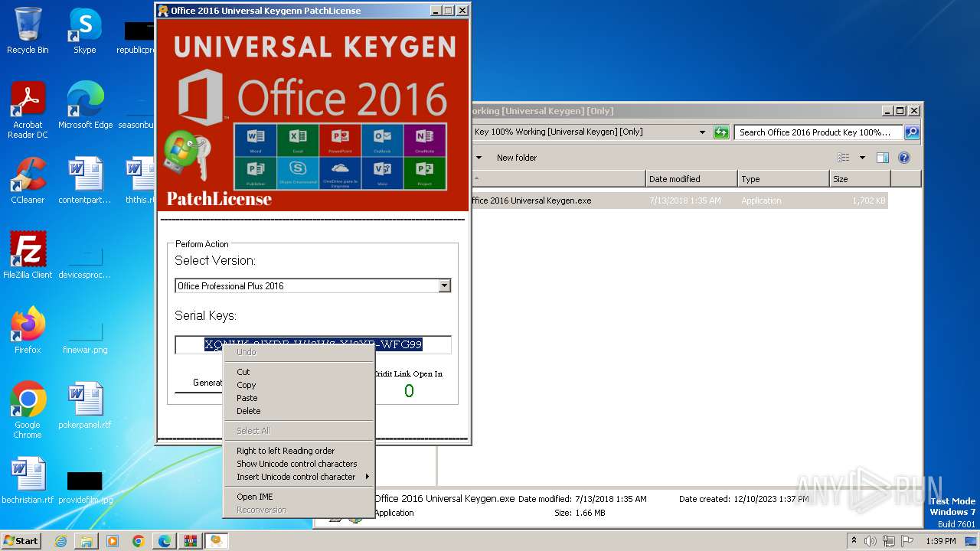
Task: Select the contentpart document icon on desktop
Action: pos(85,181)
